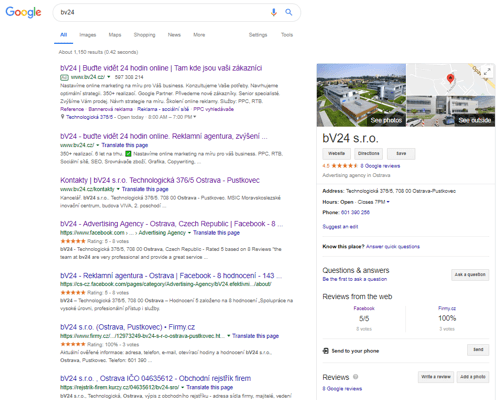The width and height of the screenshot is (500, 400).
Task: Click the Add a photo button
Action: coord(473,377)
